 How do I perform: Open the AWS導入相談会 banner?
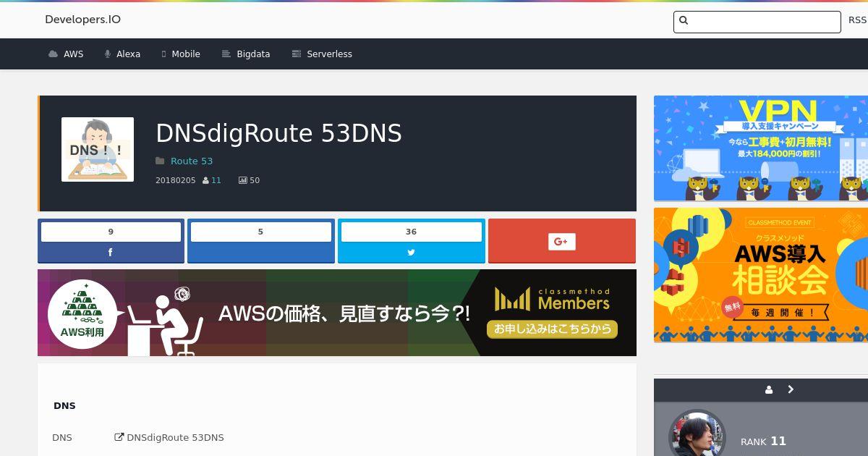pyautogui.click(x=761, y=275)
